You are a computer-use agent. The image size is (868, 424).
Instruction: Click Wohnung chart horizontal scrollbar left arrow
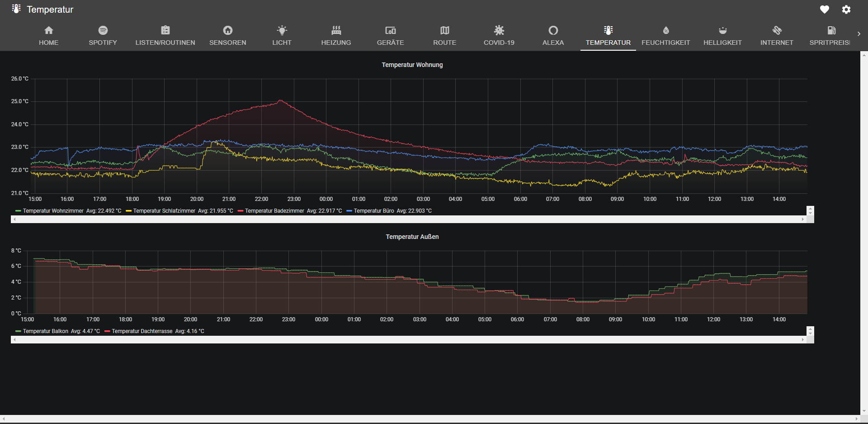pyautogui.click(x=14, y=219)
